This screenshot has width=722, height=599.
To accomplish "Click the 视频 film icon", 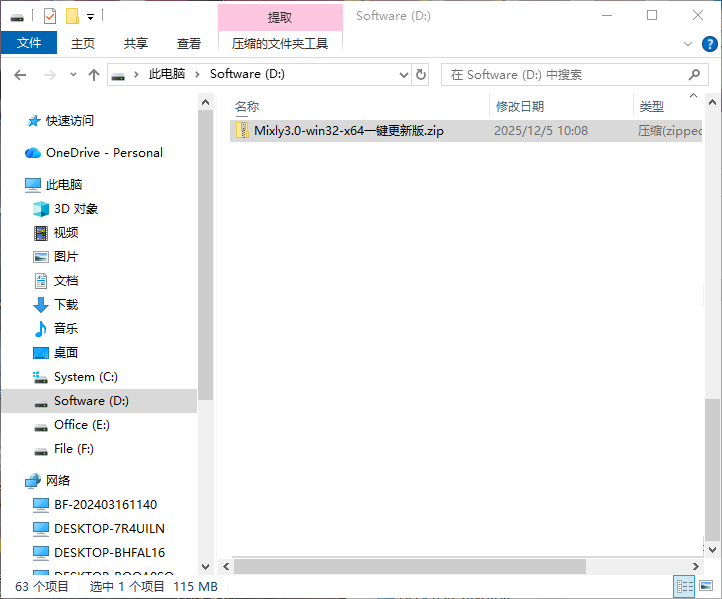I will pos(41,233).
